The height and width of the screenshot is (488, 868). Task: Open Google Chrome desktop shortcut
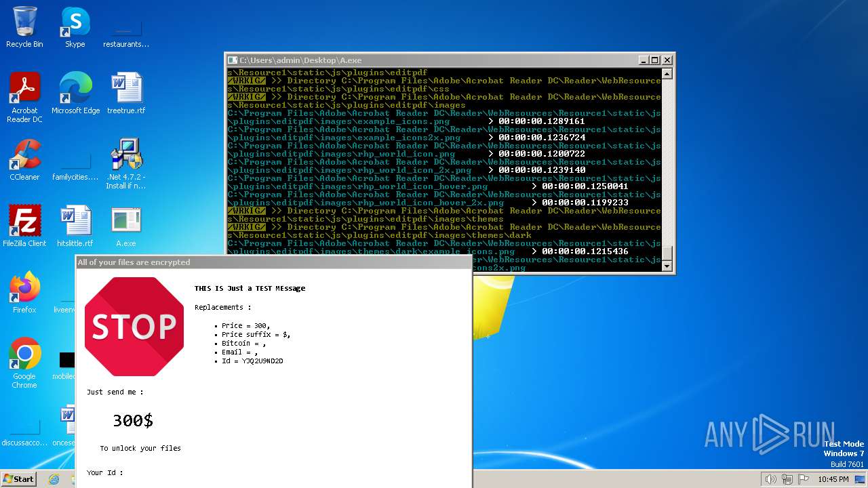point(24,363)
